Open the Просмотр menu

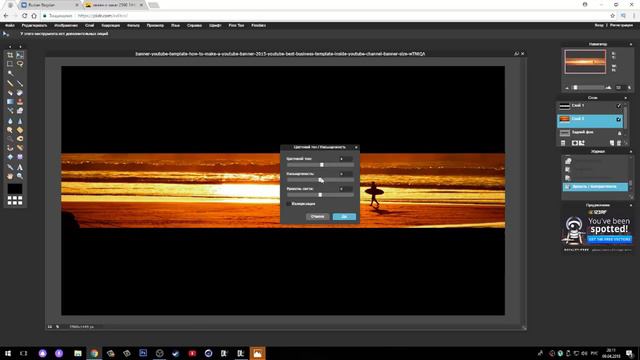click(155, 25)
